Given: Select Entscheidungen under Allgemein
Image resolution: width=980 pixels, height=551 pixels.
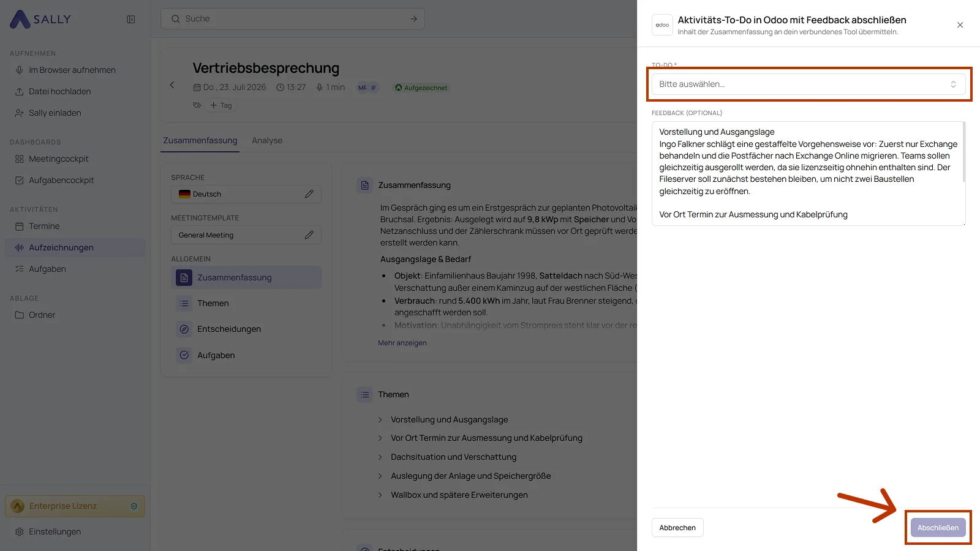Looking at the screenshot, I should [246, 329].
